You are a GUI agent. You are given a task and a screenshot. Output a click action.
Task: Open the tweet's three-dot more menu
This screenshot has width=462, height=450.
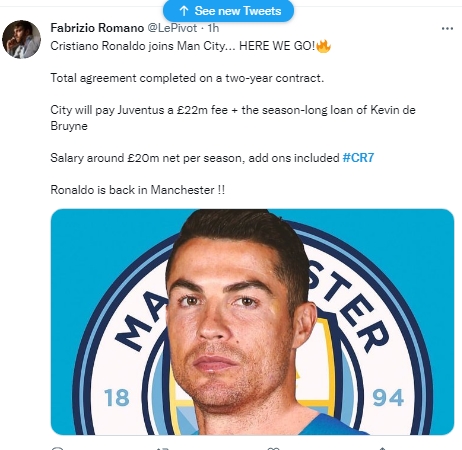pyautogui.click(x=447, y=29)
